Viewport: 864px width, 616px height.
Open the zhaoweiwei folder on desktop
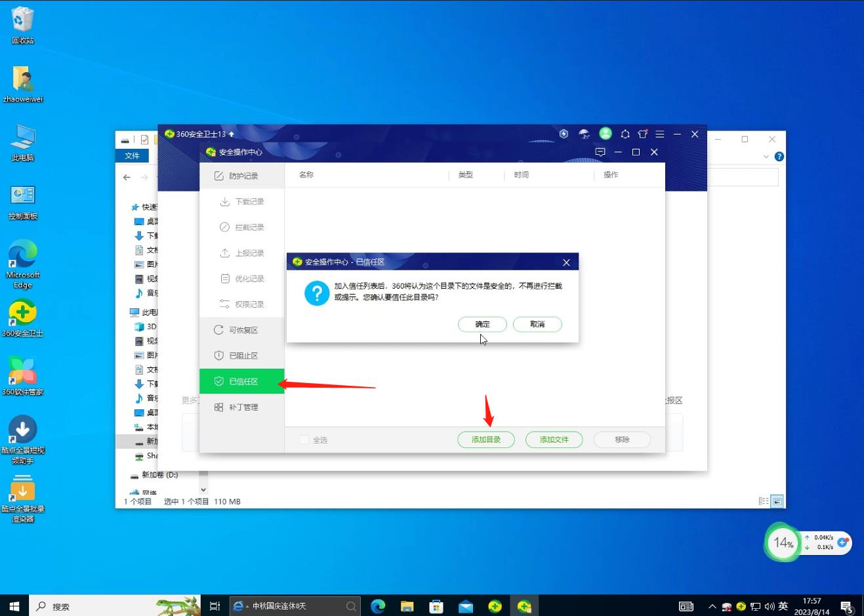[x=22, y=84]
